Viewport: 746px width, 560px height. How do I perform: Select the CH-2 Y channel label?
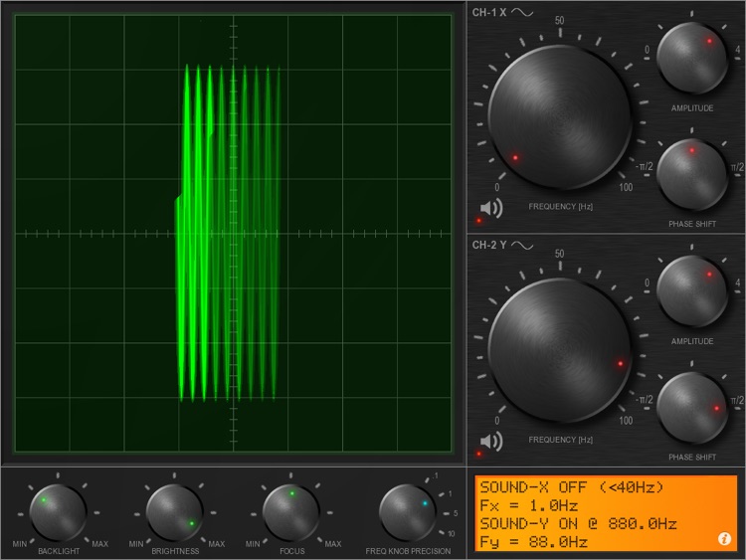489,246
